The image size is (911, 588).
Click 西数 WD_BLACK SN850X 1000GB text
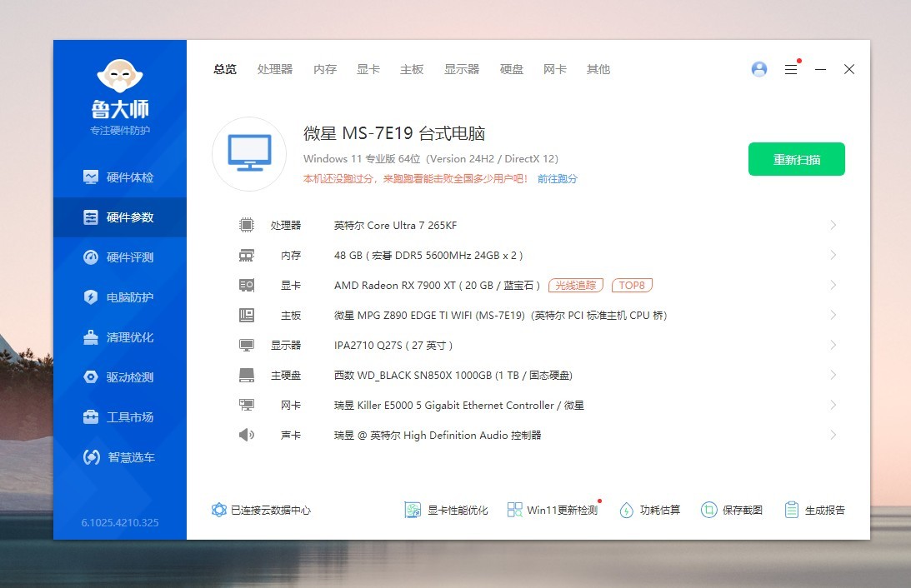click(x=453, y=375)
